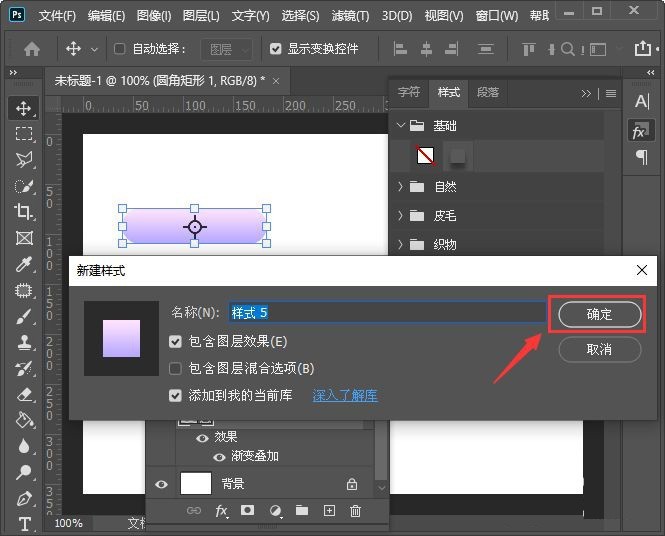Screen dimensions: 665x536
Task: Confirm new style with 确定 button
Action: pyautogui.click(x=599, y=314)
